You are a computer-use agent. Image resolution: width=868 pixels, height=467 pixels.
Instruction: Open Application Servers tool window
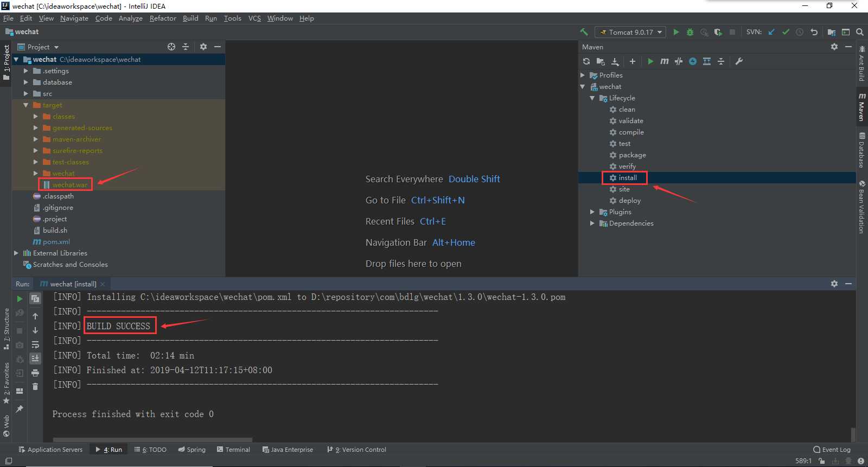[x=50, y=450]
